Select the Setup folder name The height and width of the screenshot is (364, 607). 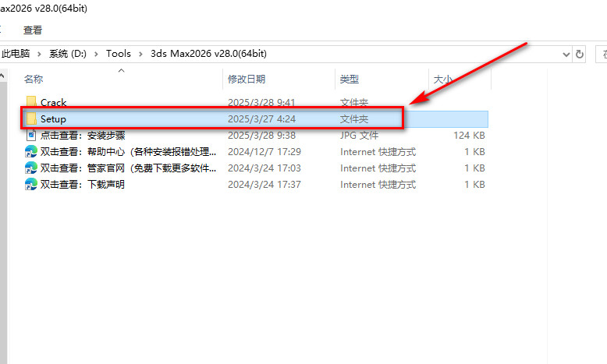coord(53,119)
